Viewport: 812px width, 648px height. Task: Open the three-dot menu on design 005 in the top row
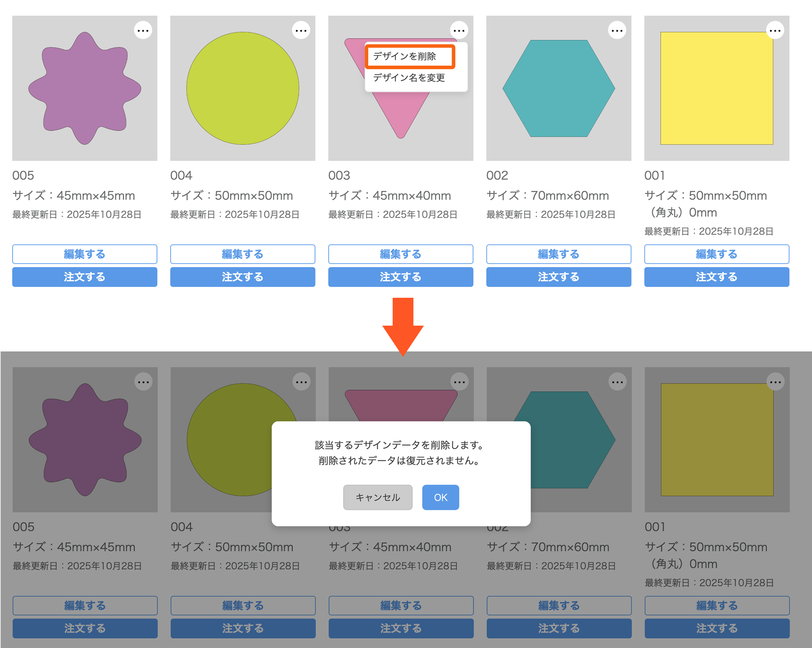[x=143, y=31]
